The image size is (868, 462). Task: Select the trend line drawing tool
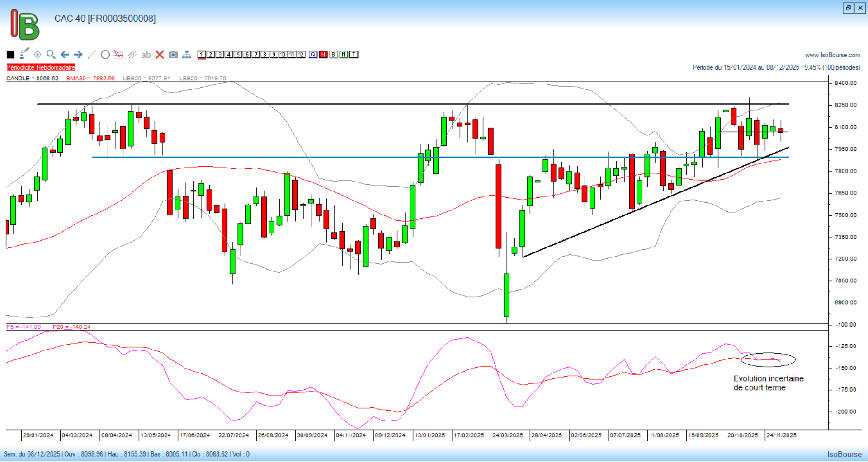(91, 55)
